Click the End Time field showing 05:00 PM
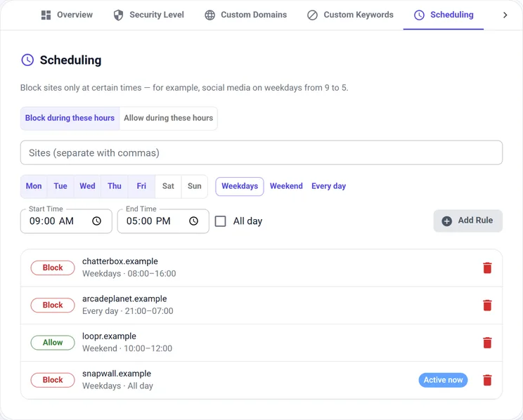Viewport: 523px width, 420px height. [163, 221]
